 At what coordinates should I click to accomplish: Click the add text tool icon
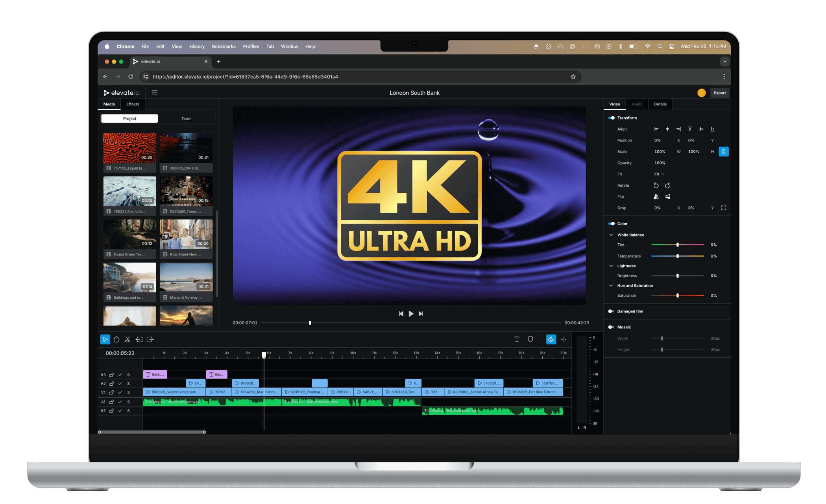(517, 339)
